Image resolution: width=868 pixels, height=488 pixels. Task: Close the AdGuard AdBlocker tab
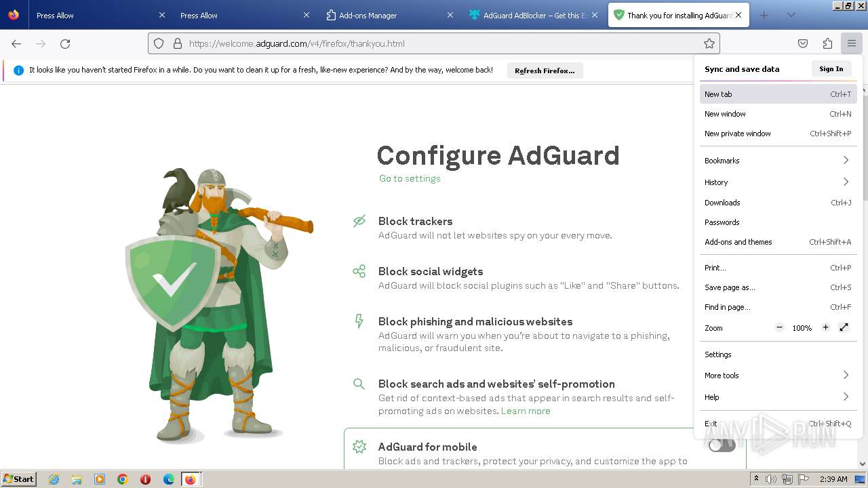pos(595,15)
